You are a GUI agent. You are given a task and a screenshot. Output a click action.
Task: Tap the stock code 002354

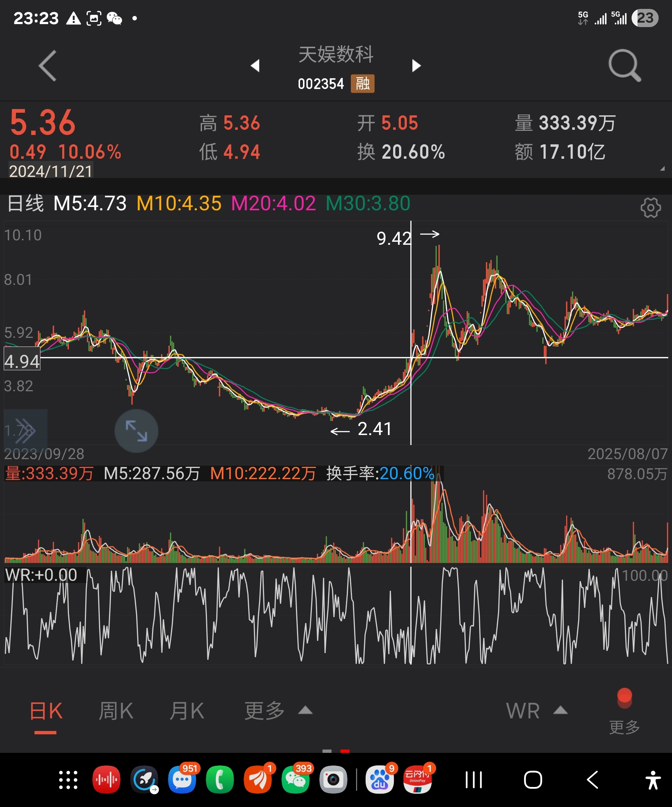321,84
